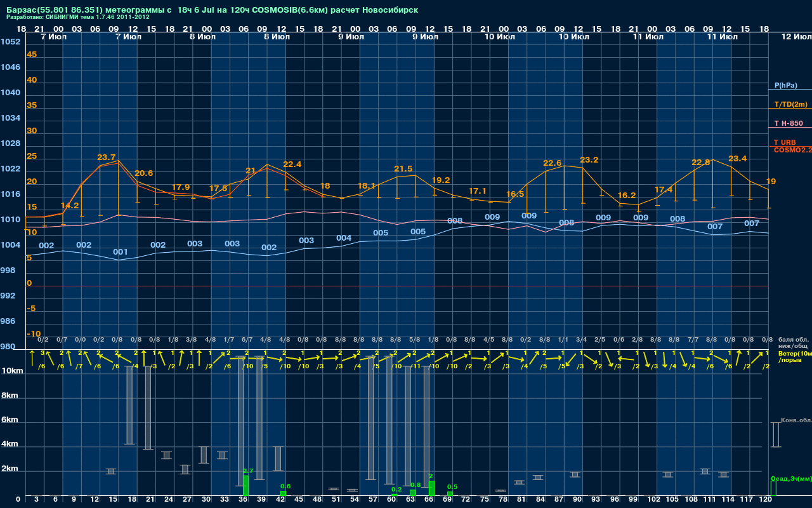This screenshot has width=812, height=508.
Task: Click the hour 90 forecast axis label
Action: click(x=577, y=500)
